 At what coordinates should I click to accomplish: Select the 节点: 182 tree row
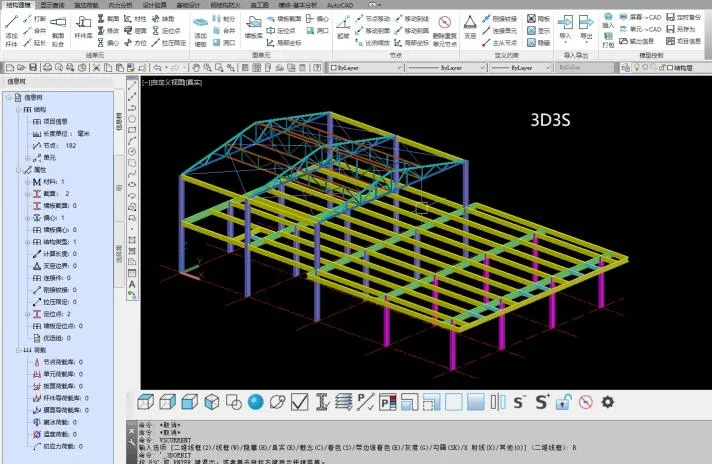point(54,146)
